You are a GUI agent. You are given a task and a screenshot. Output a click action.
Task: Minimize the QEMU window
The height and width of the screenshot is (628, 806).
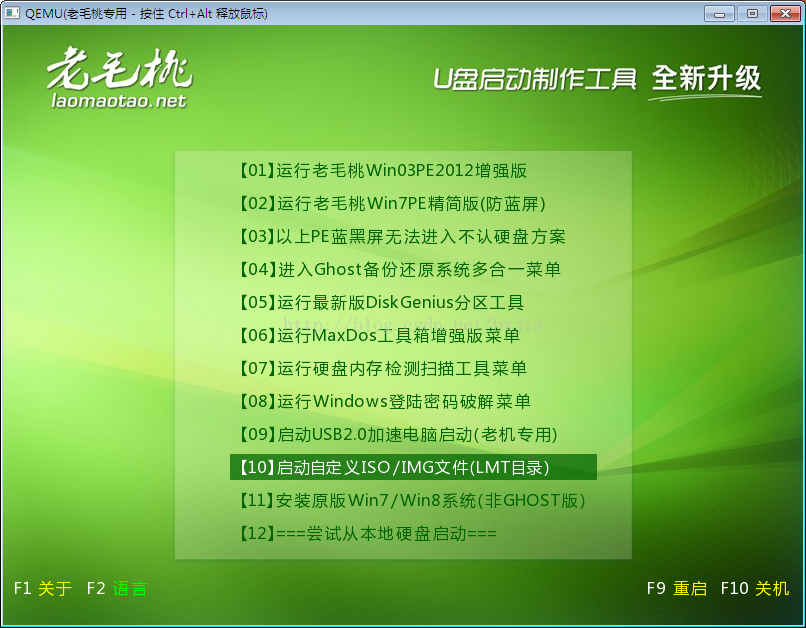(719, 13)
